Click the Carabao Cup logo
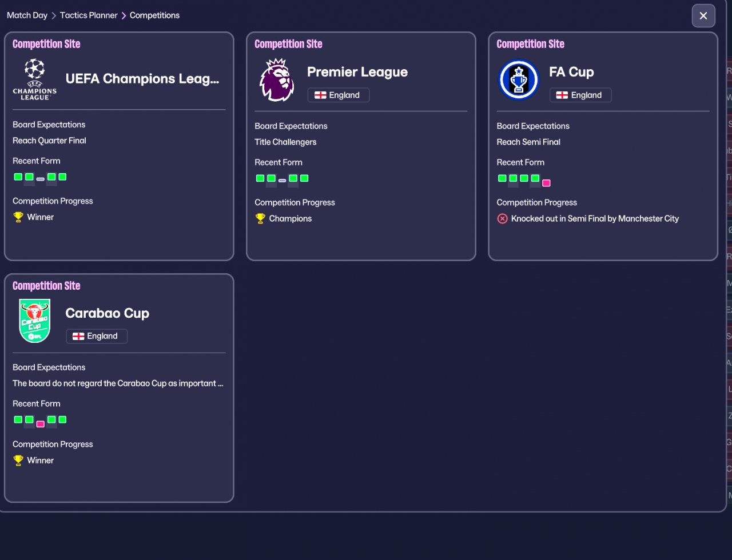732x560 pixels. pos(34,321)
